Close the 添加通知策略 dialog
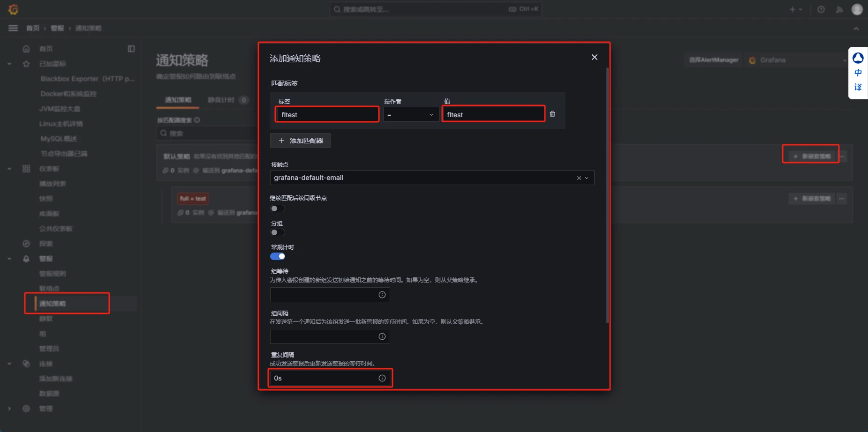The image size is (868, 432). 595,57
